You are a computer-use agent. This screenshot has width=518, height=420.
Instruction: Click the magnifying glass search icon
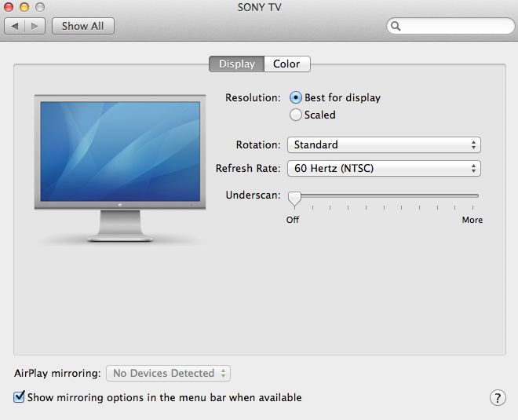coord(396,26)
